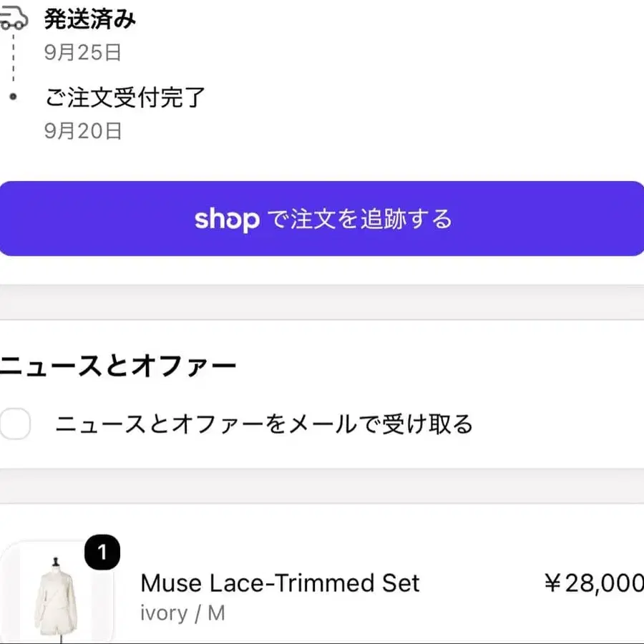Screen dimensions: 644x644
Task: Click the ニュースとオファー section heading
Action: tap(118, 366)
